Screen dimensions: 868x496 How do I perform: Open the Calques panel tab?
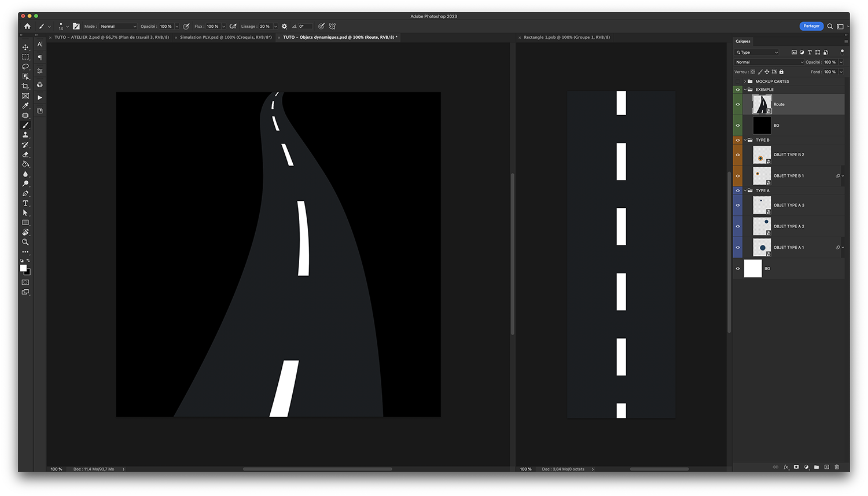coord(743,41)
